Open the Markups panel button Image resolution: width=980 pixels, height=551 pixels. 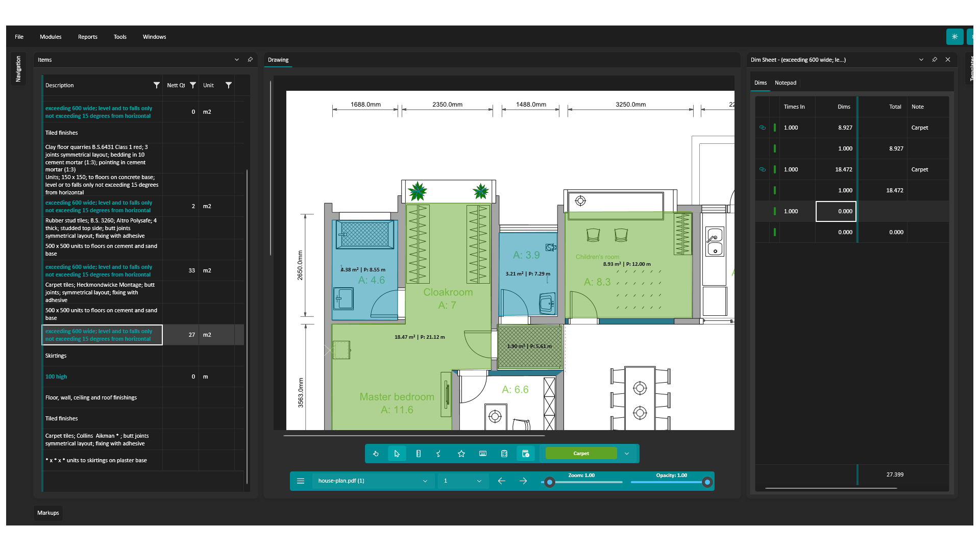pos(48,513)
